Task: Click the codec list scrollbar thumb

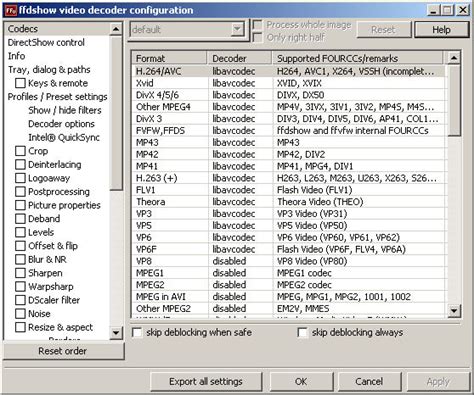Action: (x=454, y=100)
